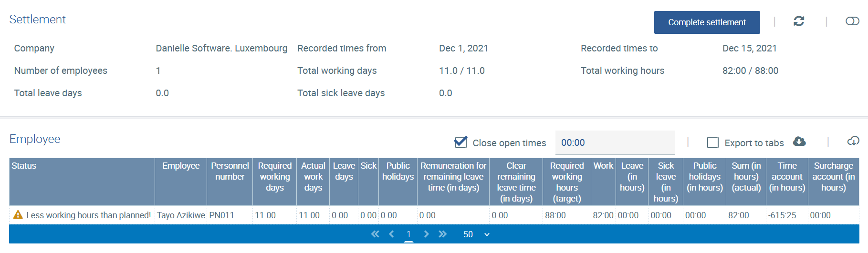Jump to the last page arrow
The image size is (868, 253).
(x=443, y=234)
